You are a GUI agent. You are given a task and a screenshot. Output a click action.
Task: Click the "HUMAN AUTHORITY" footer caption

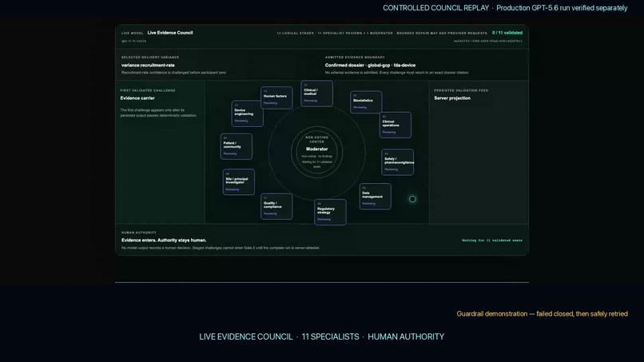pyautogui.click(x=406, y=336)
